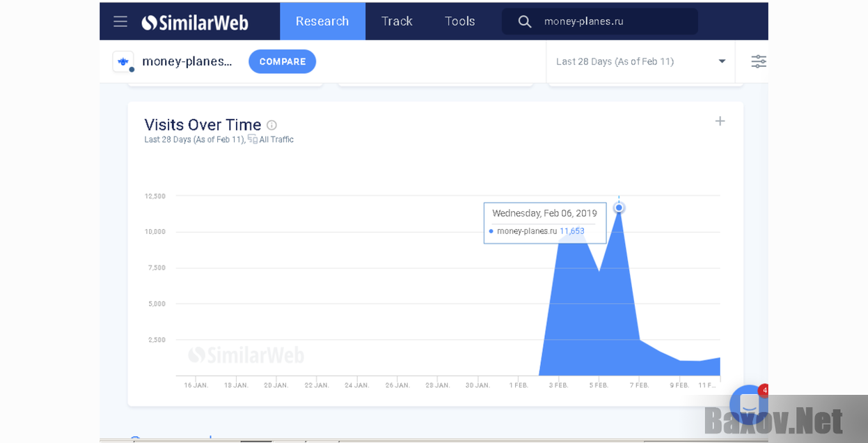Click the 22 JAN. axis label
Viewport: 868px width, 443px height.
(x=317, y=385)
